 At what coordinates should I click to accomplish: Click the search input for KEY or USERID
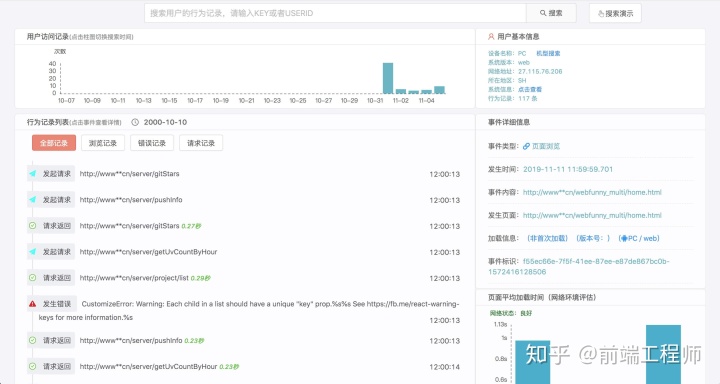[x=335, y=13]
